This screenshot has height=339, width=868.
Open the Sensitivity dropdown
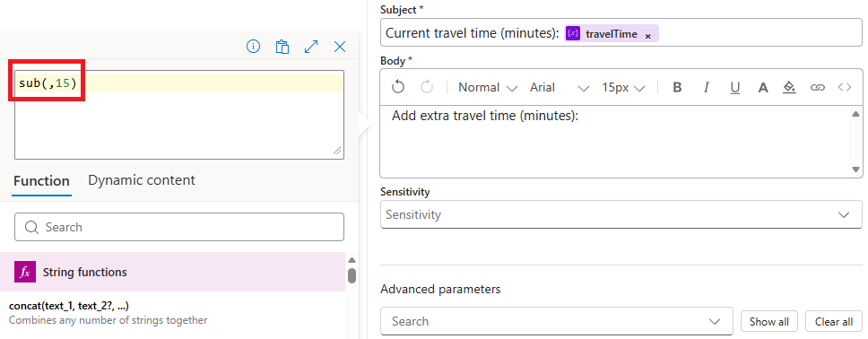pos(621,214)
